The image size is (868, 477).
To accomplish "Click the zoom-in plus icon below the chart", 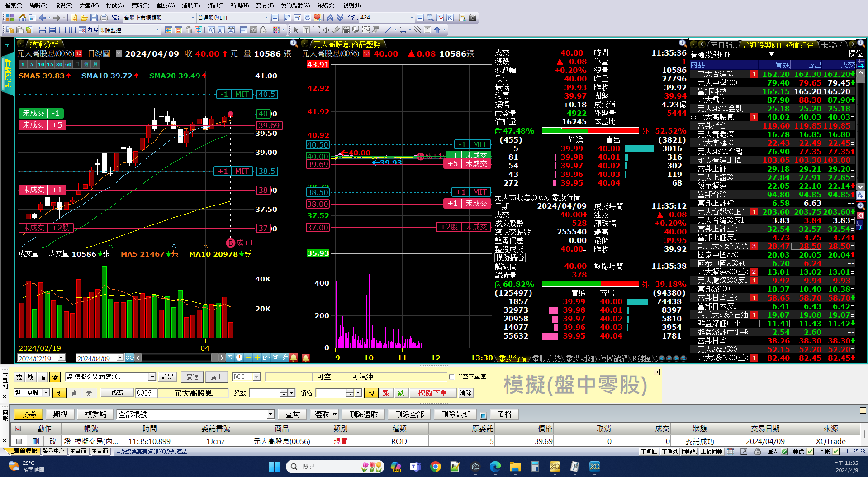I will [x=257, y=358].
